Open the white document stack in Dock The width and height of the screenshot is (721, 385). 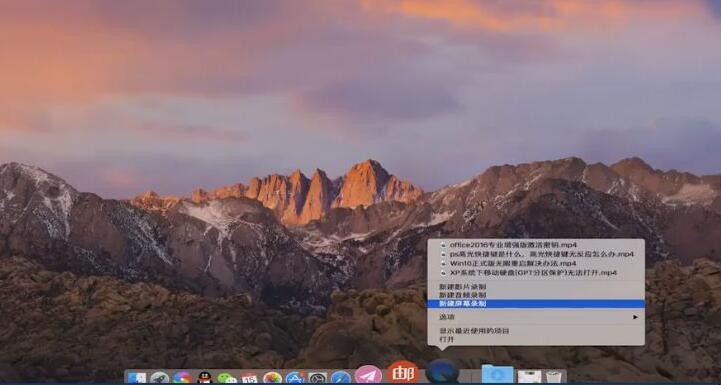[x=529, y=377]
